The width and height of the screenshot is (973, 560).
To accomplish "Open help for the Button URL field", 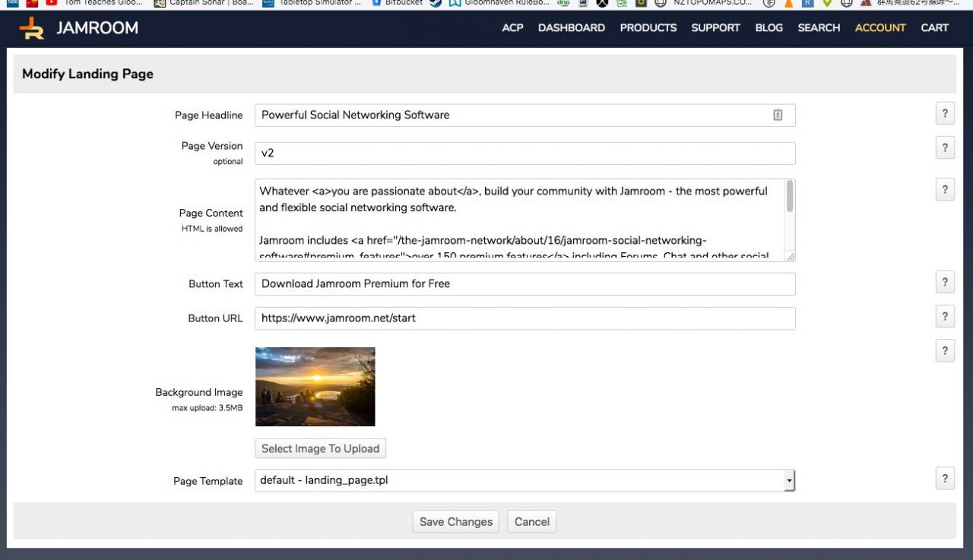I will (x=944, y=316).
